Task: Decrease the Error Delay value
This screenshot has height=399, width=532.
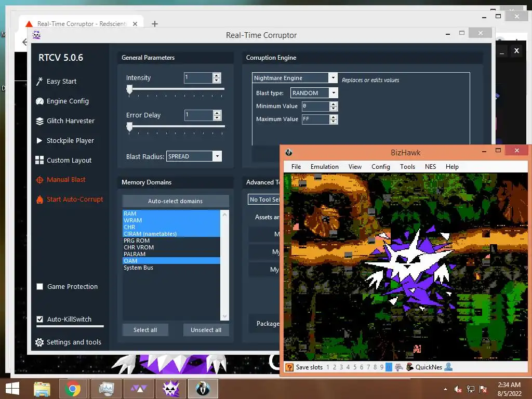Action: coord(217,117)
